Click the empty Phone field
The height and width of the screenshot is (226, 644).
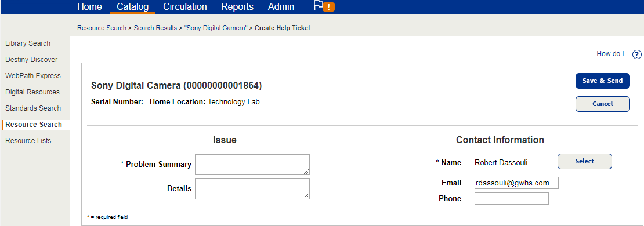[x=511, y=199]
